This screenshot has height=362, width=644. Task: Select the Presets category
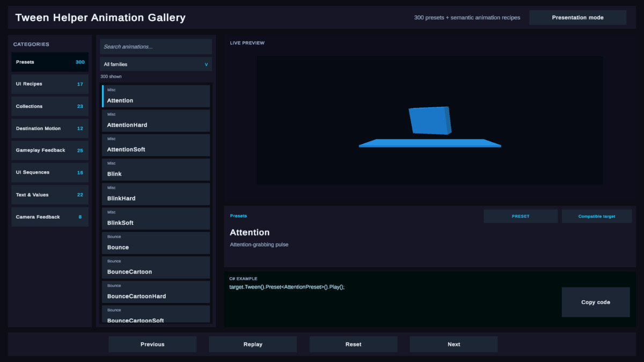click(50, 62)
